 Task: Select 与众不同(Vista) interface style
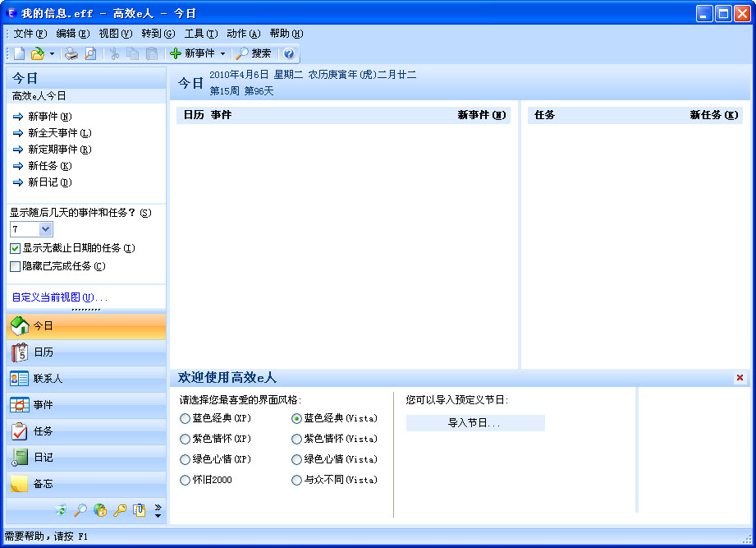[335, 480]
